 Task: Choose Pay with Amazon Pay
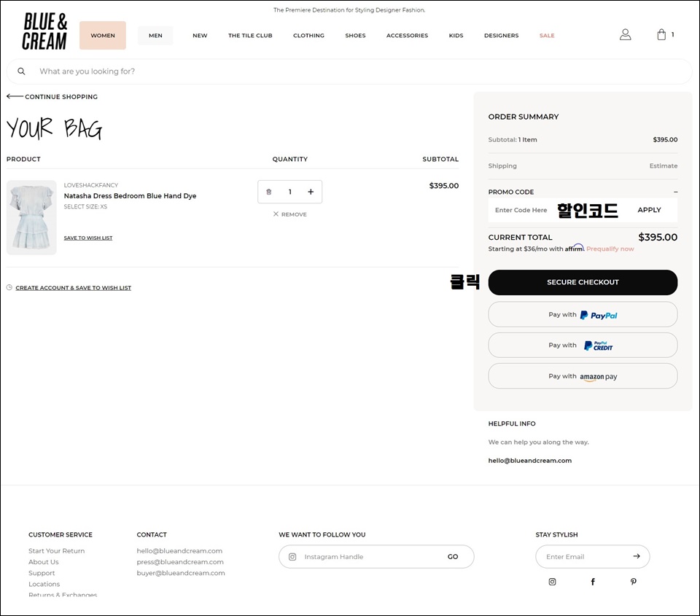point(583,376)
